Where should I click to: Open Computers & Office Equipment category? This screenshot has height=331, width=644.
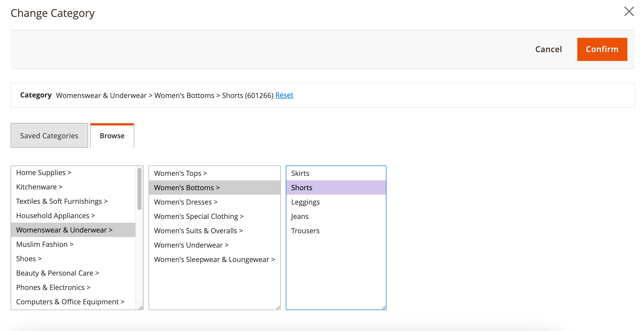pos(70,302)
